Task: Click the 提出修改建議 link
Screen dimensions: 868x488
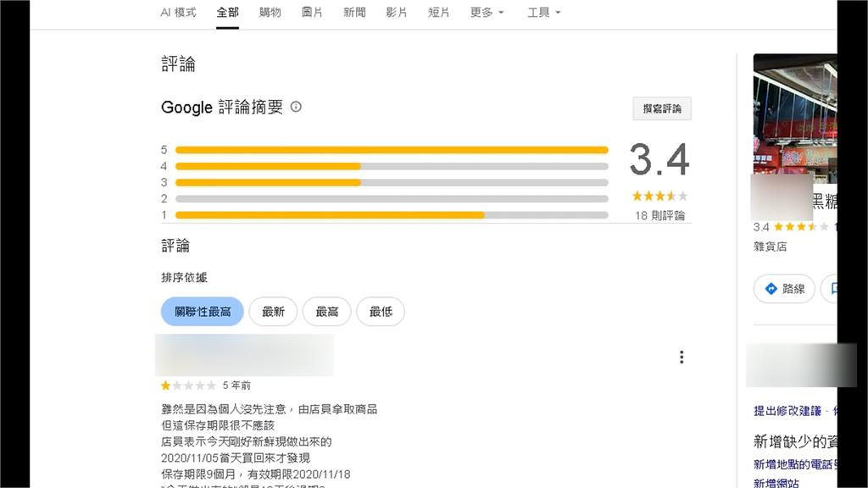Action: pyautogui.click(x=787, y=411)
